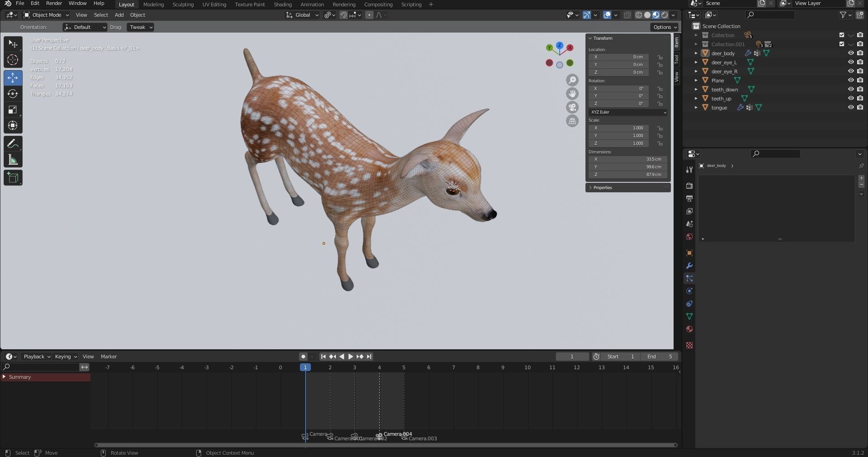This screenshot has width=868, height=457.
Task: Exclude Collection.001 from view layer checkbox
Action: point(842,44)
